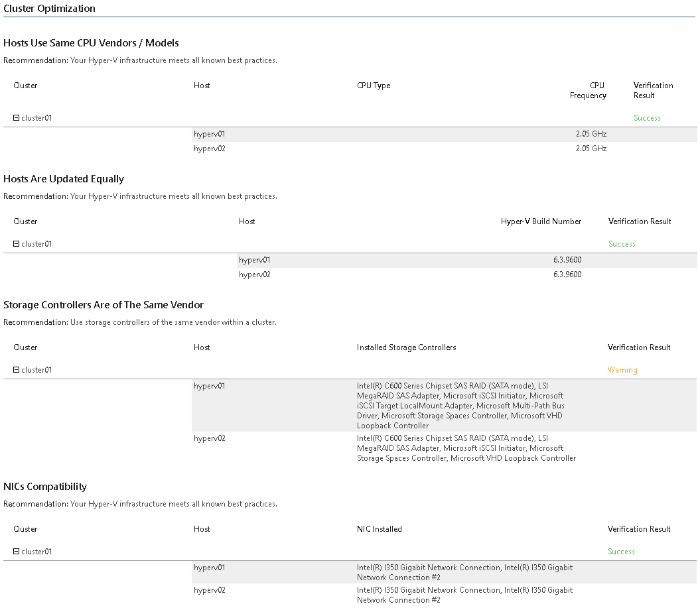Click the Success result in the CPU Vendors section
Viewport: 700px width, 608px height.
(x=647, y=118)
